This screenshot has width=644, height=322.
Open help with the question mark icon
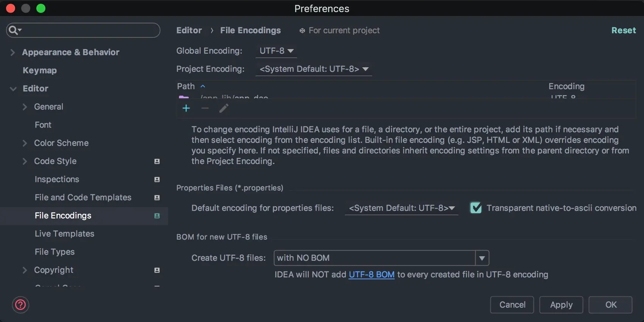pyautogui.click(x=20, y=305)
